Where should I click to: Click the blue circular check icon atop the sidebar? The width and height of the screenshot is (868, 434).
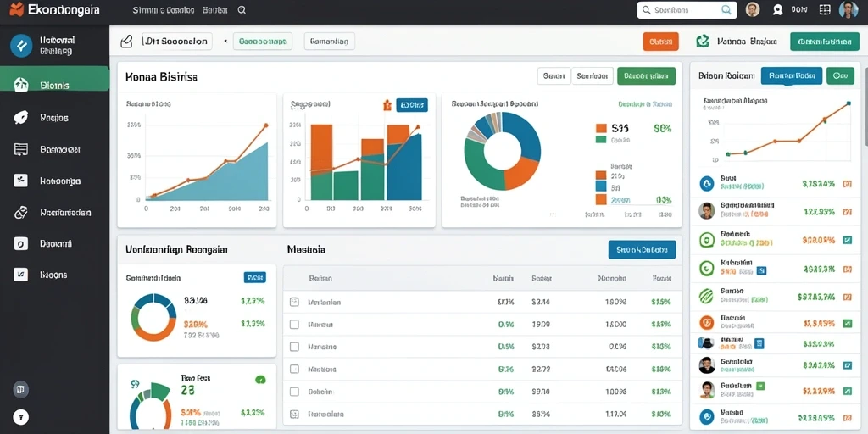pyautogui.click(x=21, y=46)
